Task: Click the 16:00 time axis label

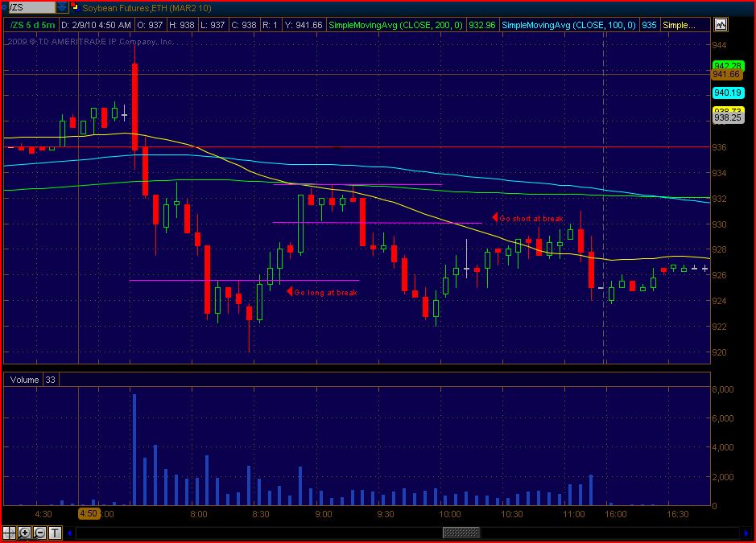Action: (616, 514)
